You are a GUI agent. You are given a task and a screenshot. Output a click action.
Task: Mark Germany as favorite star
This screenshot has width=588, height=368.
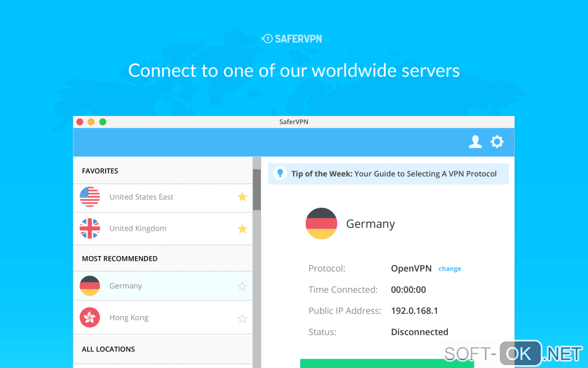pyautogui.click(x=242, y=286)
